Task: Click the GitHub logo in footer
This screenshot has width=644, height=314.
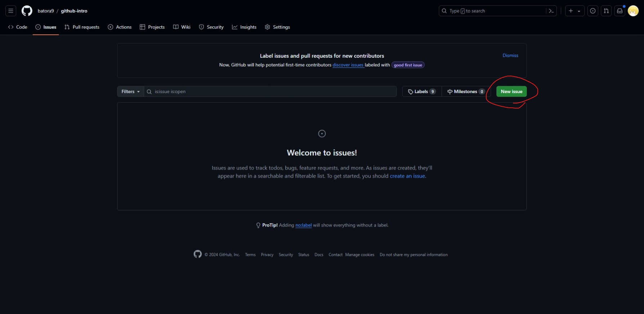Action: pos(198,254)
